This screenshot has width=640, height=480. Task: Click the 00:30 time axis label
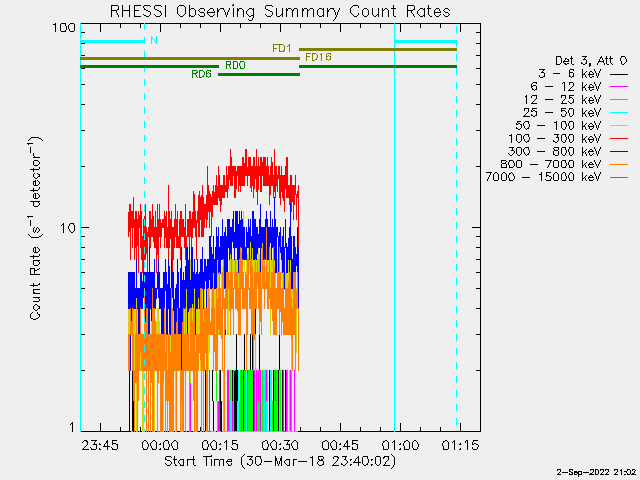pyautogui.click(x=280, y=445)
